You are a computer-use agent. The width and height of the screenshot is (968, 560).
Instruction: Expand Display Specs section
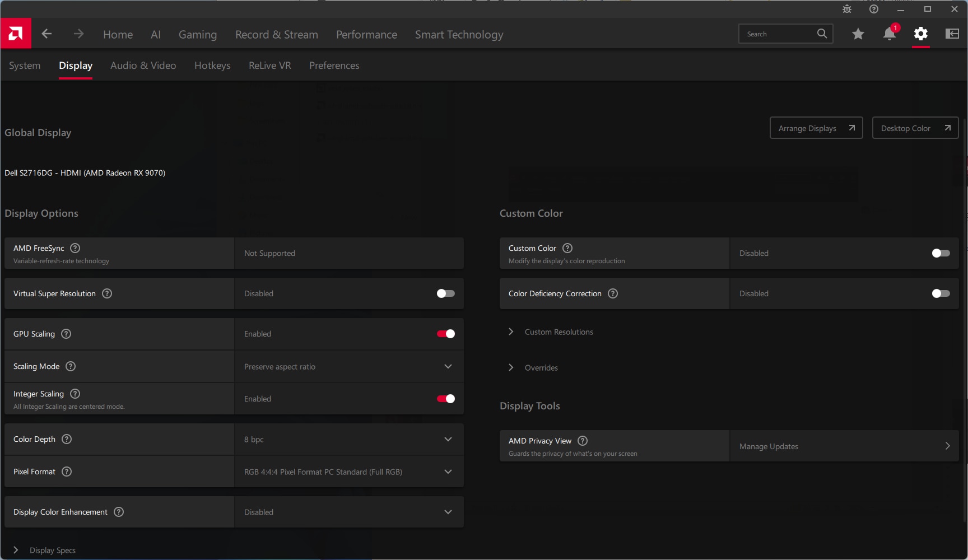[x=45, y=550]
